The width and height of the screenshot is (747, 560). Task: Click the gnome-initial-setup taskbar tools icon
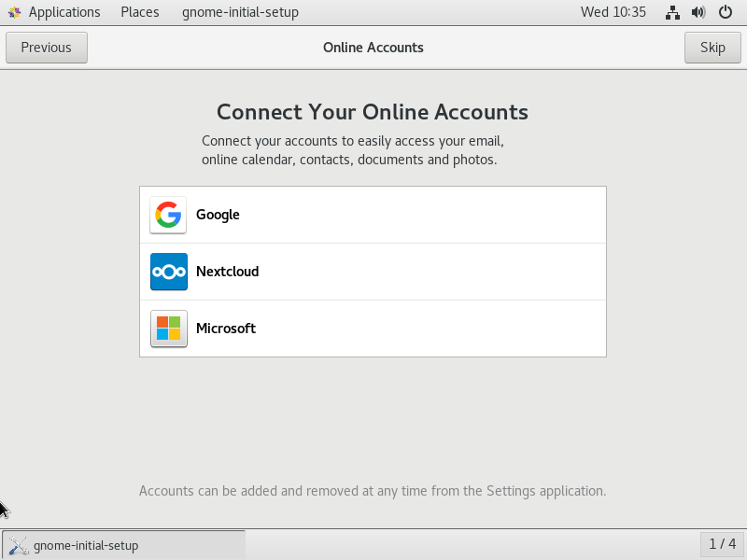coord(19,545)
